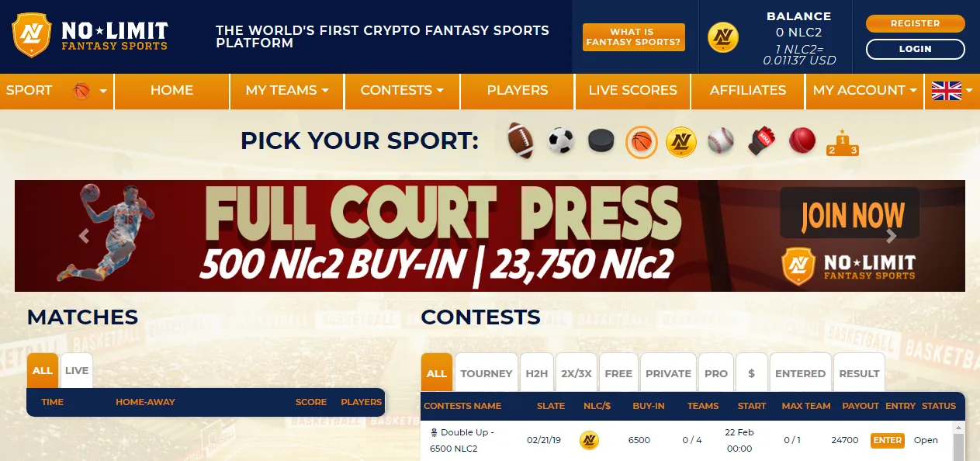Click the basketball icon in Sport menu
This screenshot has height=461, width=980.
pos(81,91)
